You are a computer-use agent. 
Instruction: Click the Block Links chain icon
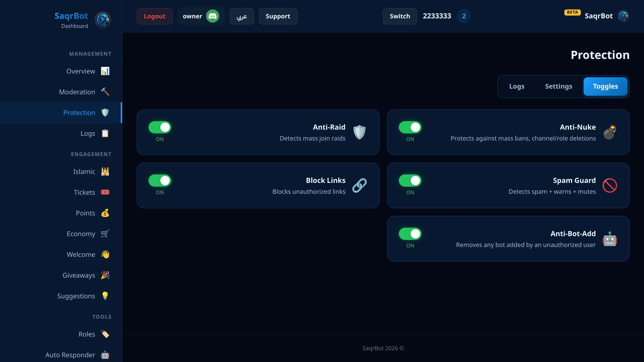[359, 185]
